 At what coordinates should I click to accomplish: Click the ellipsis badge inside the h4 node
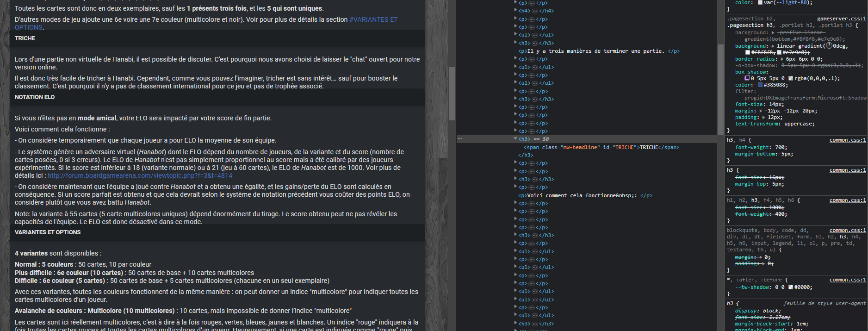click(534, 11)
